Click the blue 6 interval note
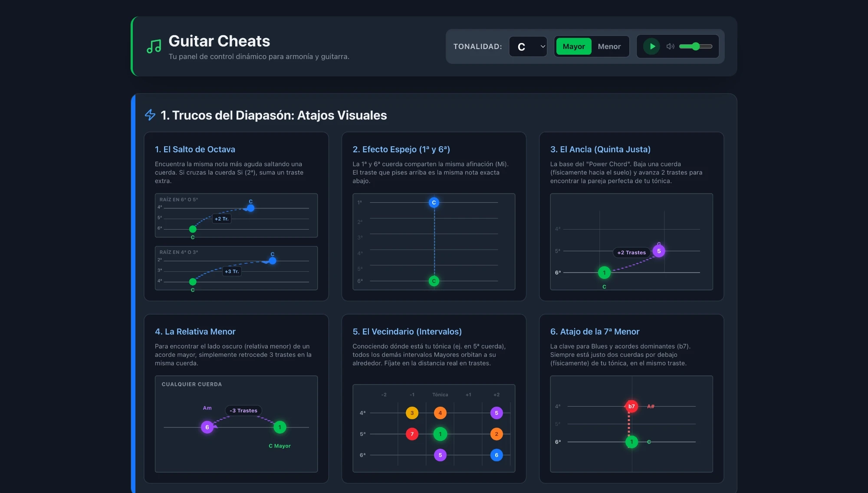 pyautogui.click(x=496, y=455)
